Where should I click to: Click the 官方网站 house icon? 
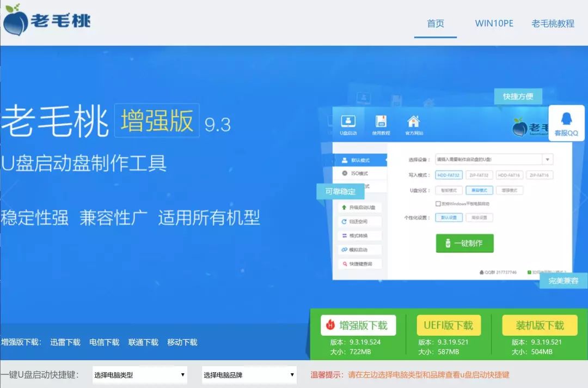coord(414,125)
